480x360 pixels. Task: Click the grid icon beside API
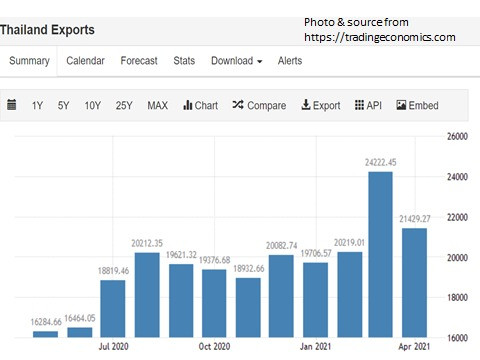click(x=359, y=105)
